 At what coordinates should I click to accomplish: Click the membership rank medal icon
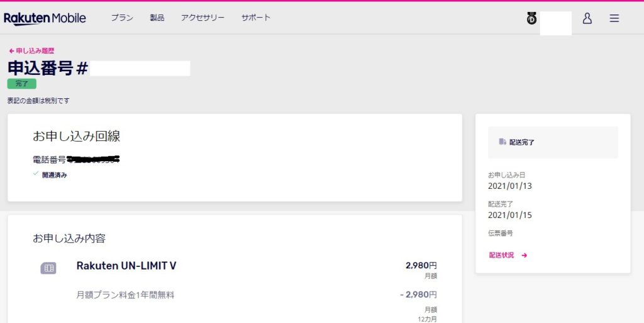click(x=531, y=19)
